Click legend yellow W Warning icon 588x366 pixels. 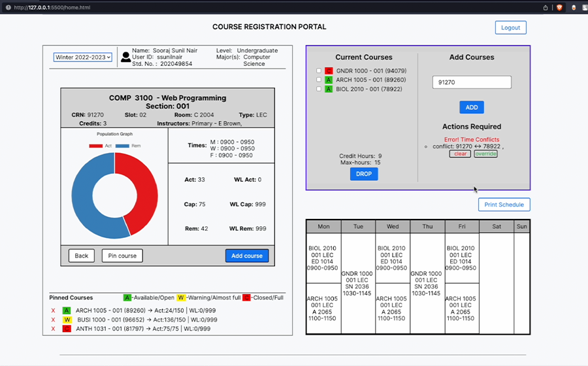181,298
